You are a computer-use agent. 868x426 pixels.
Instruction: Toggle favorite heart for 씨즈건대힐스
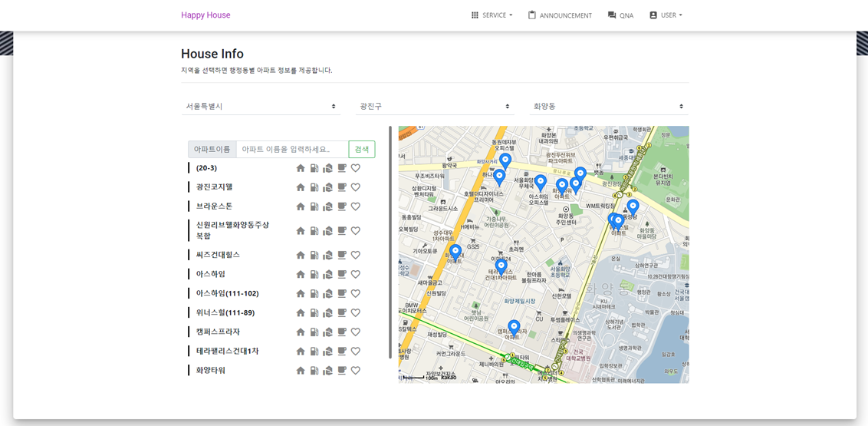pyautogui.click(x=355, y=255)
